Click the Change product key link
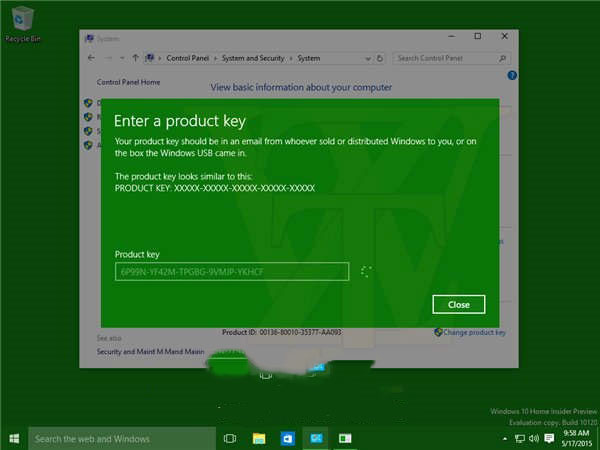 [x=475, y=332]
